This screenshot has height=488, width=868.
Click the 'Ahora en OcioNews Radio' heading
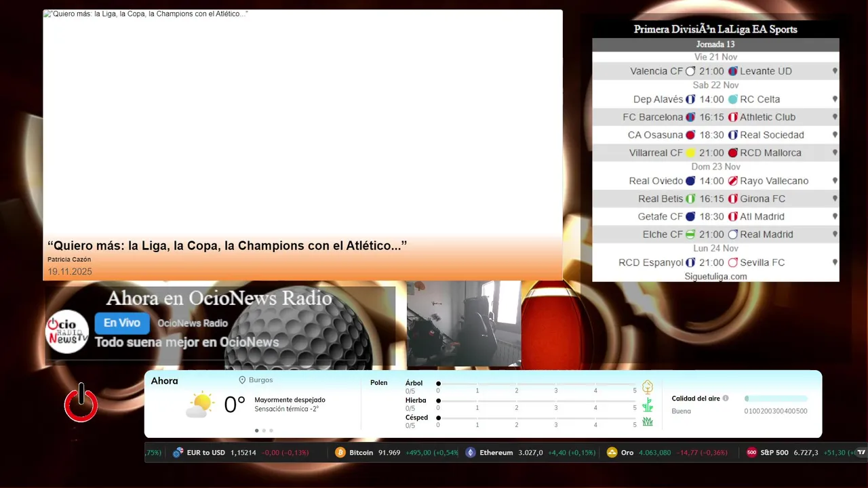pos(219,298)
